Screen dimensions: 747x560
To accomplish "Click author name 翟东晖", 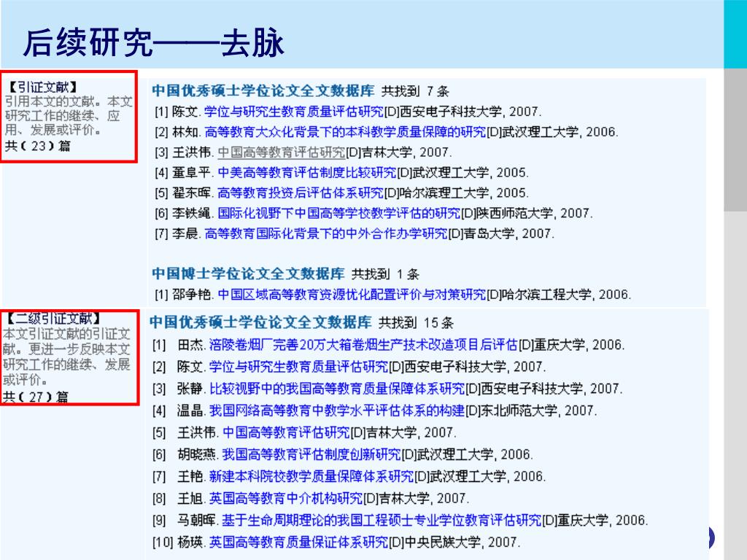I will [x=192, y=192].
